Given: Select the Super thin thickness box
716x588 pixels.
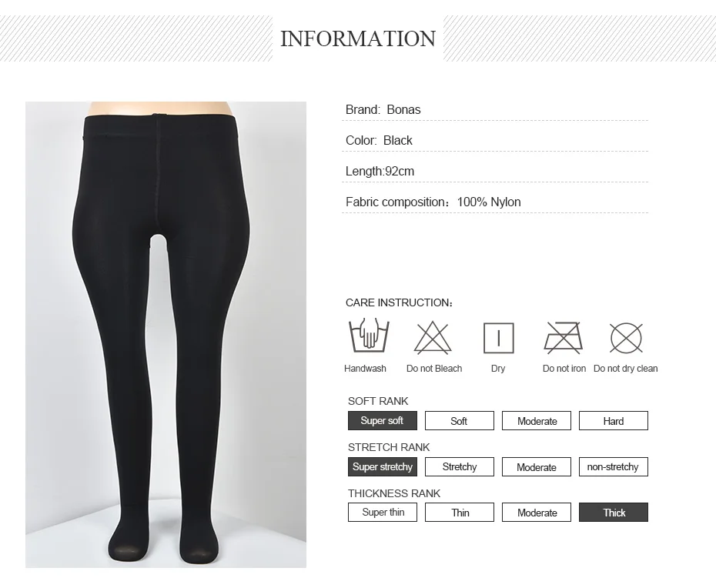Looking at the screenshot, I should click(383, 513).
